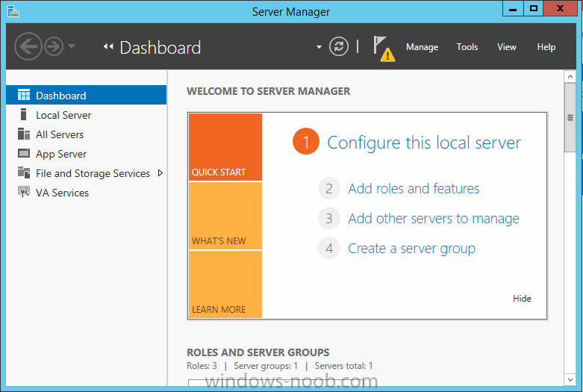Open the notifications flag with warning
This screenshot has height=392, width=583.
tap(384, 49)
